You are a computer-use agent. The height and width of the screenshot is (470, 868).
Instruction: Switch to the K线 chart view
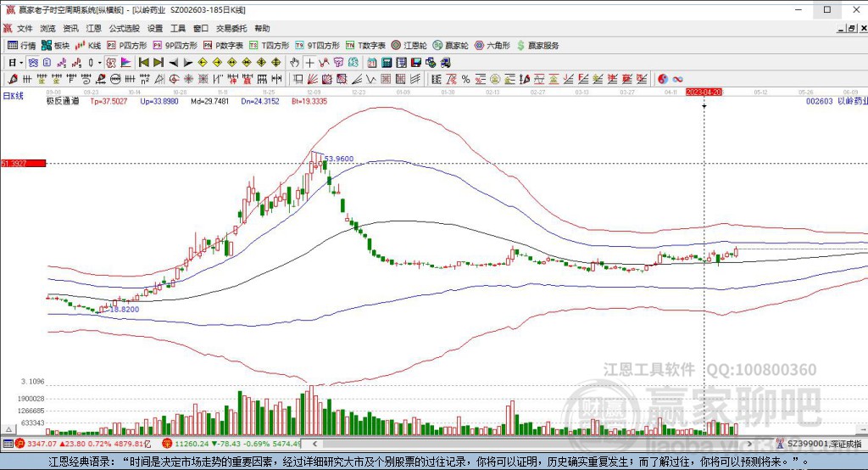[88, 46]
